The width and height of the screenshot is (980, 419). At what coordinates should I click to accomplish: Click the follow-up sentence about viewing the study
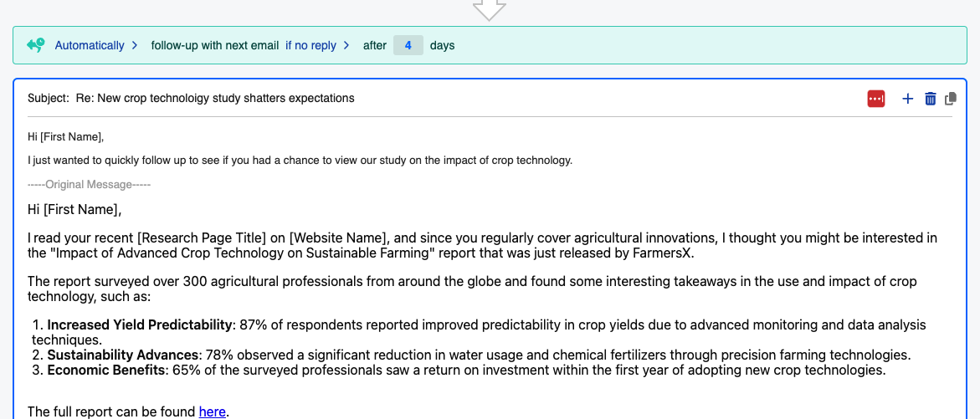[x=300, y=160]
